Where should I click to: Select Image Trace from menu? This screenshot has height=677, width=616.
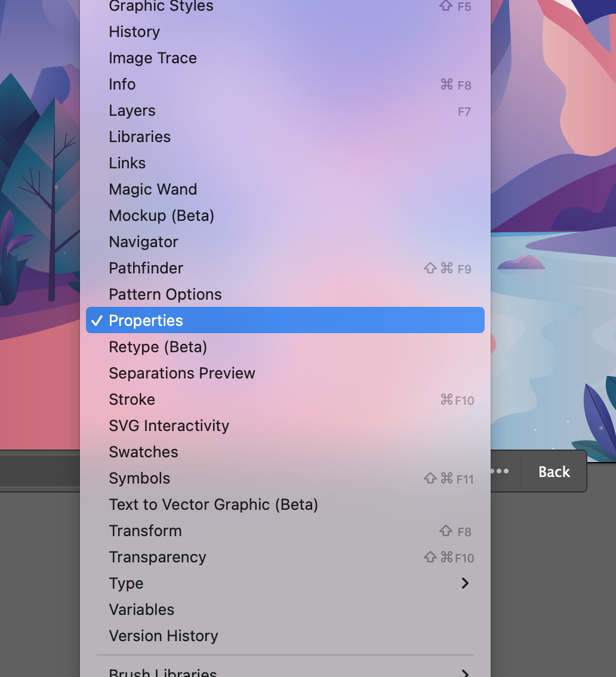152,58
